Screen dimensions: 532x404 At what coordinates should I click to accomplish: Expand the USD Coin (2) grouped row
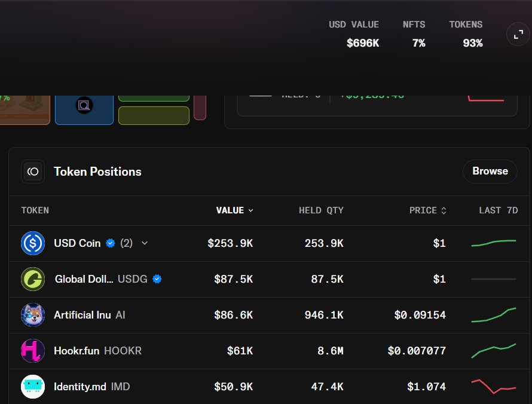tap(145, 243)
